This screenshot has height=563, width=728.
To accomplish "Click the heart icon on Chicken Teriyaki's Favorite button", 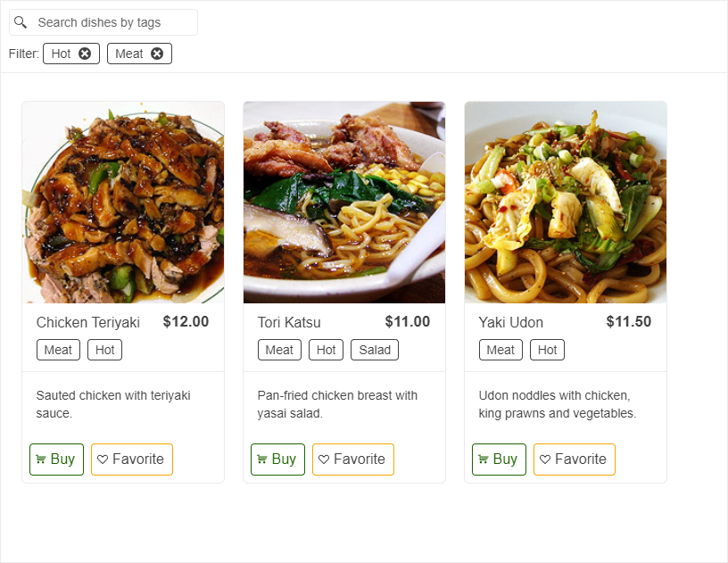I will point(104,459).
